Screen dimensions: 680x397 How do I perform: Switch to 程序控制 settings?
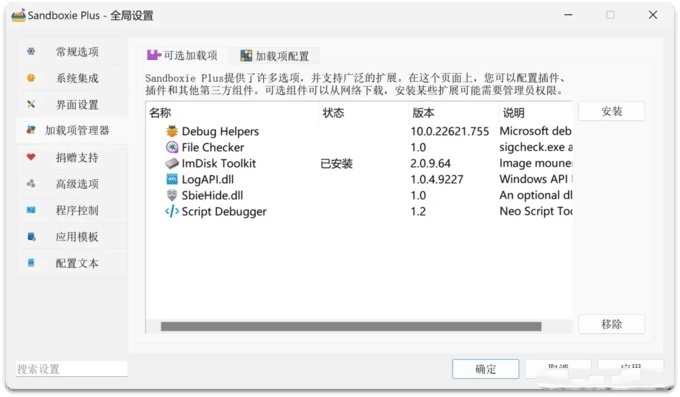click(x=73, y=210)
